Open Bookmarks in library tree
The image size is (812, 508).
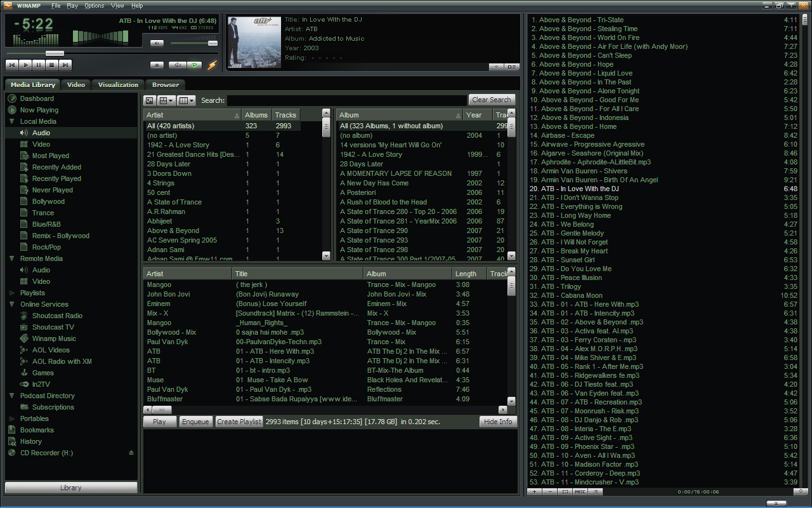point(37,430)
